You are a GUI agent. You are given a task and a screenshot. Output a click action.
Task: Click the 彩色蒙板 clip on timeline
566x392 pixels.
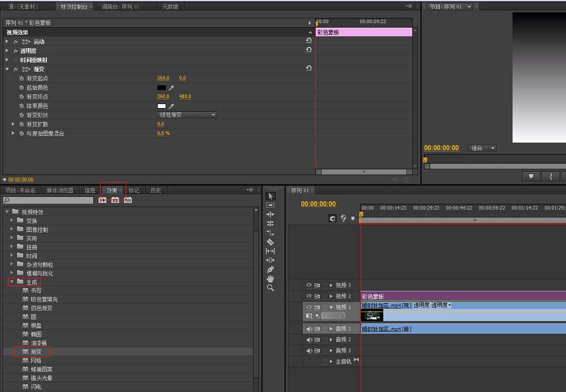click(463, 296)
